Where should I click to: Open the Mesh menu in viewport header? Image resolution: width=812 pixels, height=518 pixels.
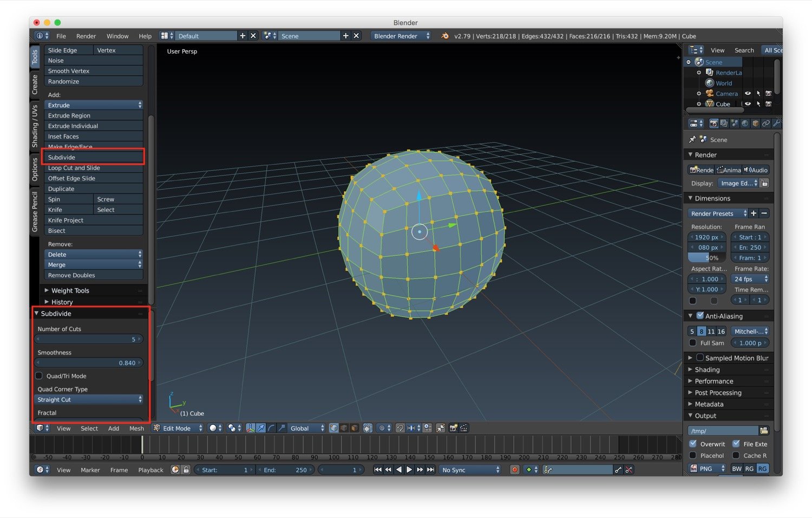(x=136, y=428)
